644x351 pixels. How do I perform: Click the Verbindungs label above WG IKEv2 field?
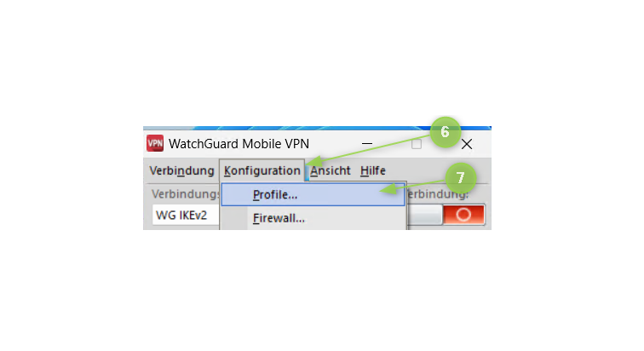pyautogui.click(x=185, y=193)
